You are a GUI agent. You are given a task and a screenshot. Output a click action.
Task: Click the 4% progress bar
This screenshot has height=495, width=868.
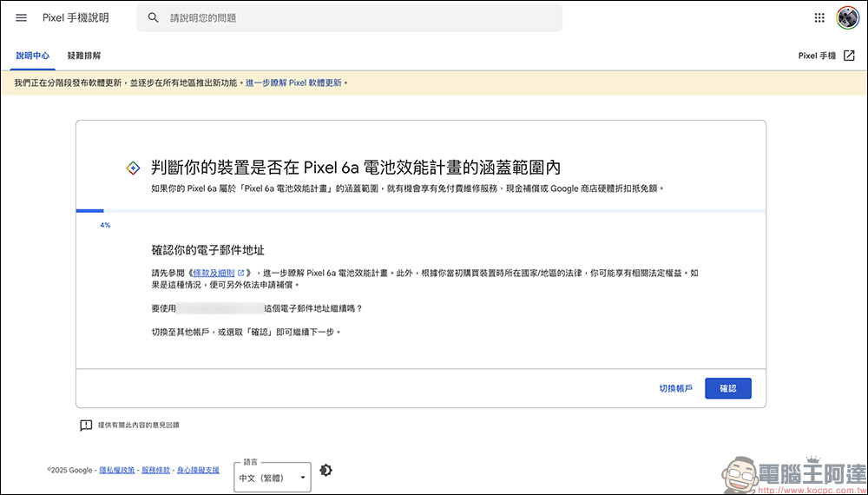point(421,211)
